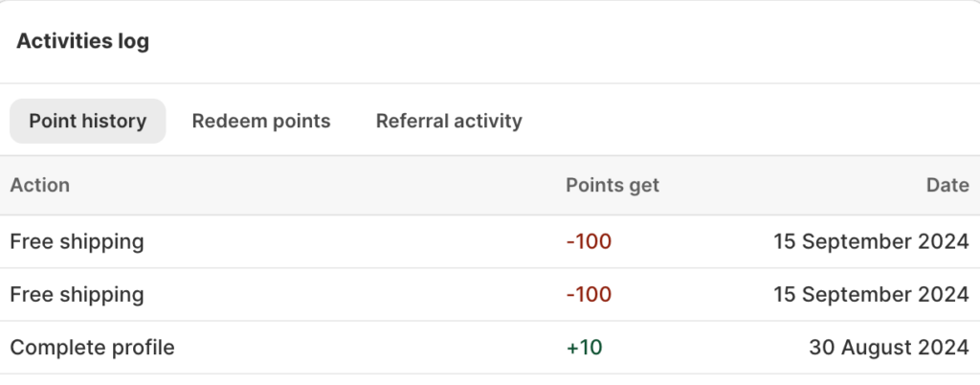Select the whole Complete profile table row

tap(383, 348)
